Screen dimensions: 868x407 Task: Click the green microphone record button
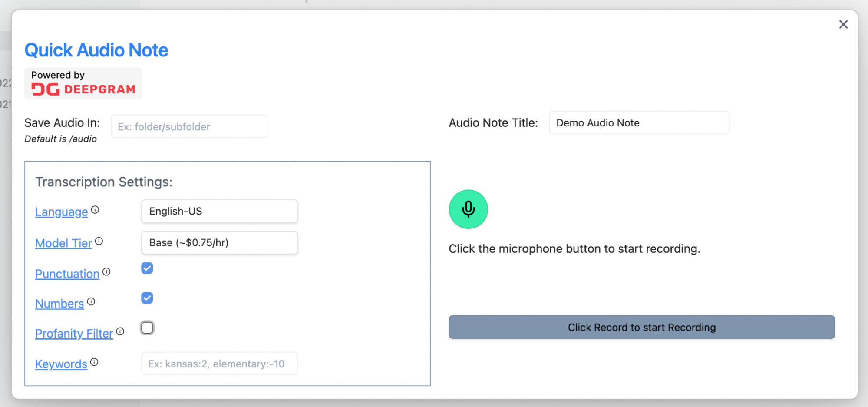(468, 209)
